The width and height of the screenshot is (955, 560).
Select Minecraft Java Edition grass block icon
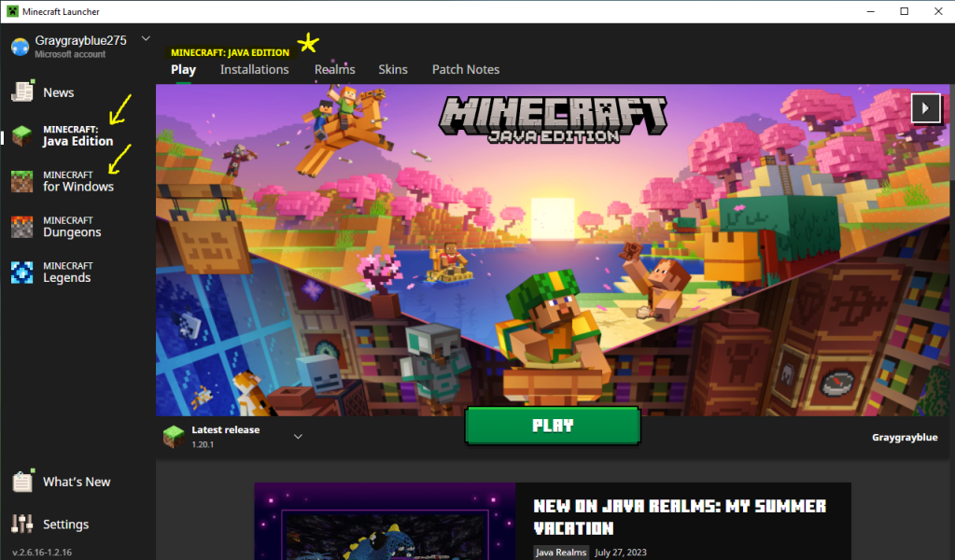22,136
